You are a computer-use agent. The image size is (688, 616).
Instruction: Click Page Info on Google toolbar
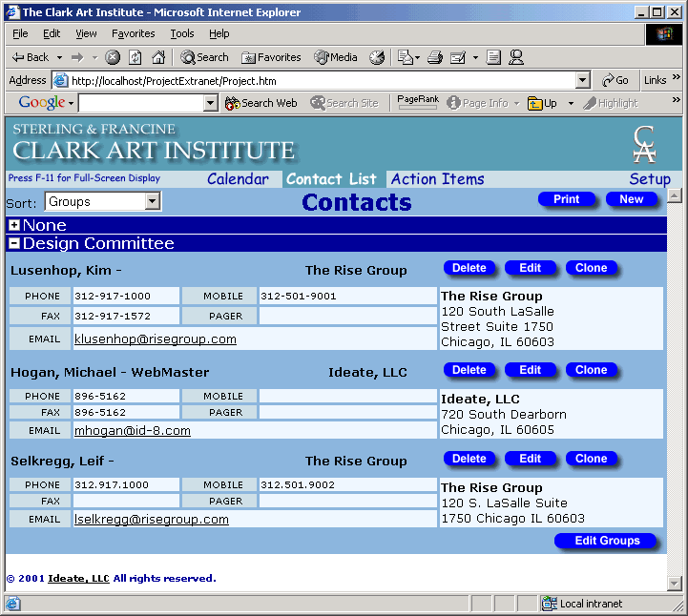click(x=477, y=104)
